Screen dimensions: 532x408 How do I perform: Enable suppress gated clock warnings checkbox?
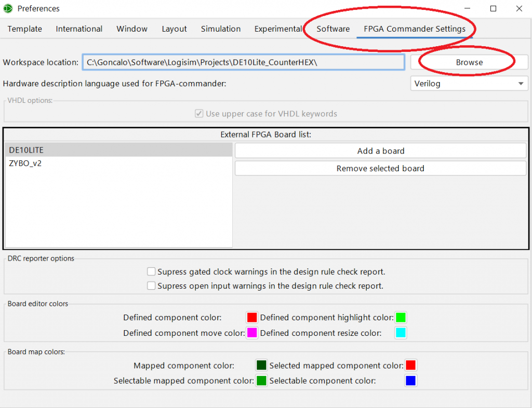(x=151, y=271)
